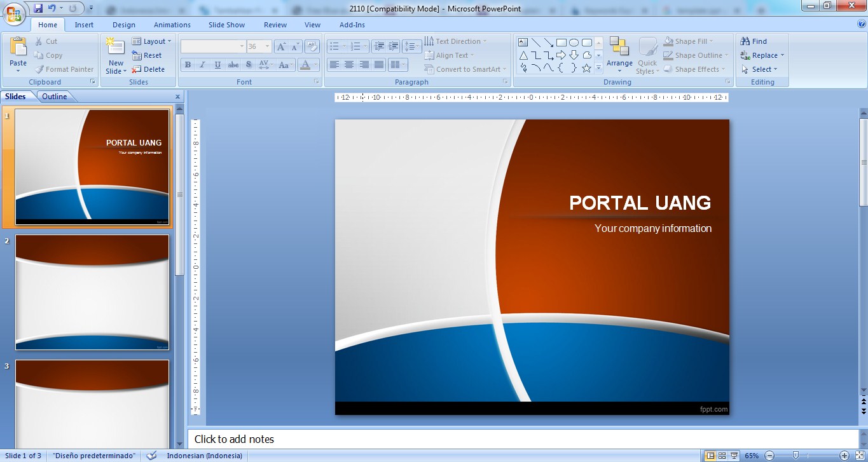The height and width of the screenshot is (462, 868).
Task: Save the presentation from Quick Access toolbar
Action: [x=38, y=8]
